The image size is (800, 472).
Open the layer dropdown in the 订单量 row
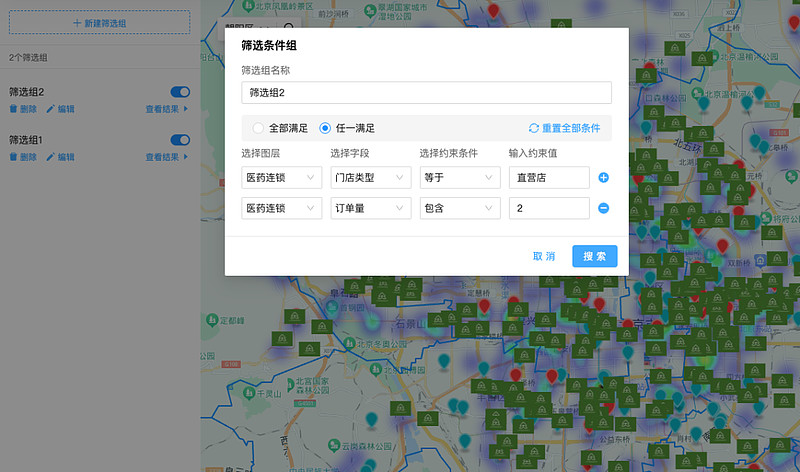tap(282, 208)
